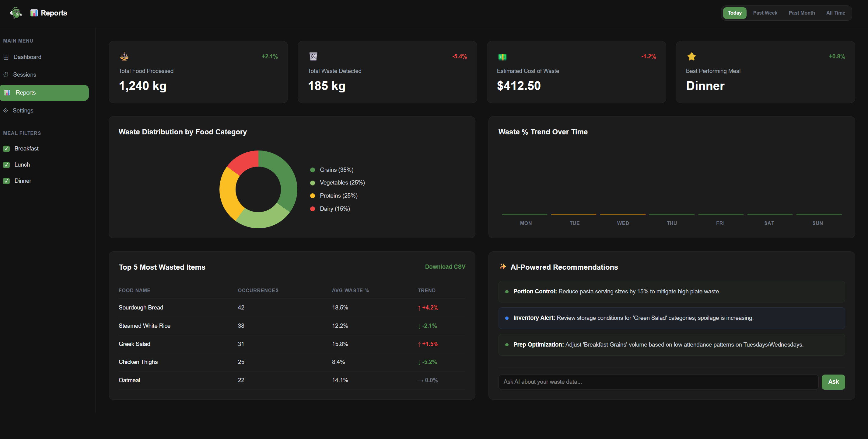Viewport: 868px width, 439px height.
Task: Click the scales icon on Total Food Processed
Action: pos(124,57)
